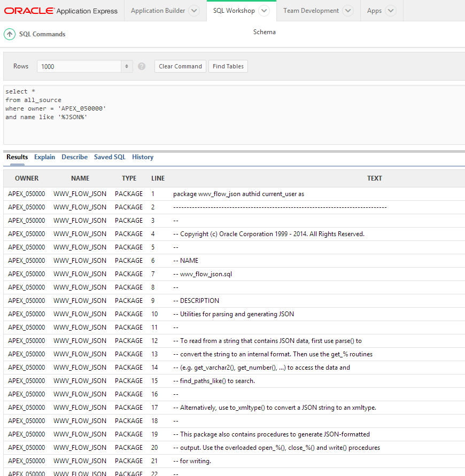Click the 'where owner = APEX_050000' editor line

coord(56,108)
